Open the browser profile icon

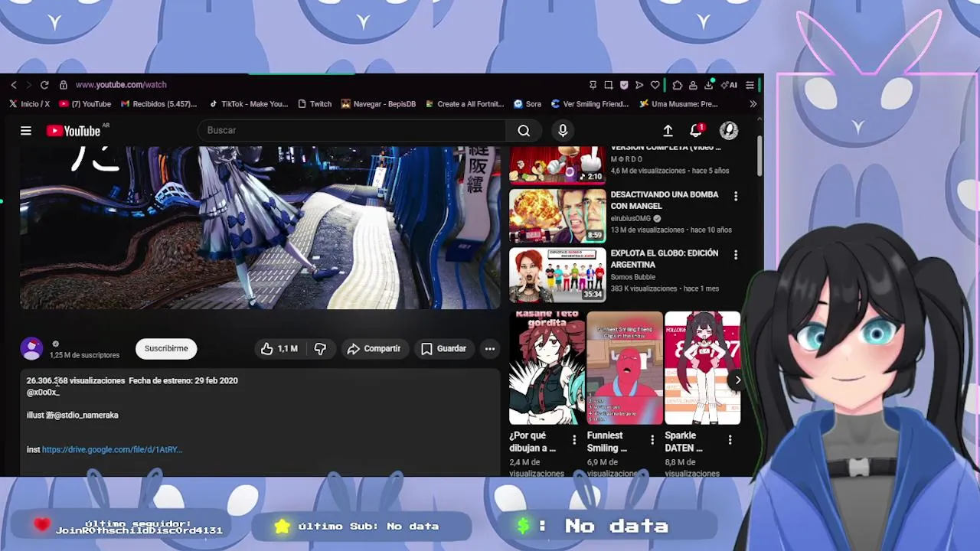pos(693,85)
